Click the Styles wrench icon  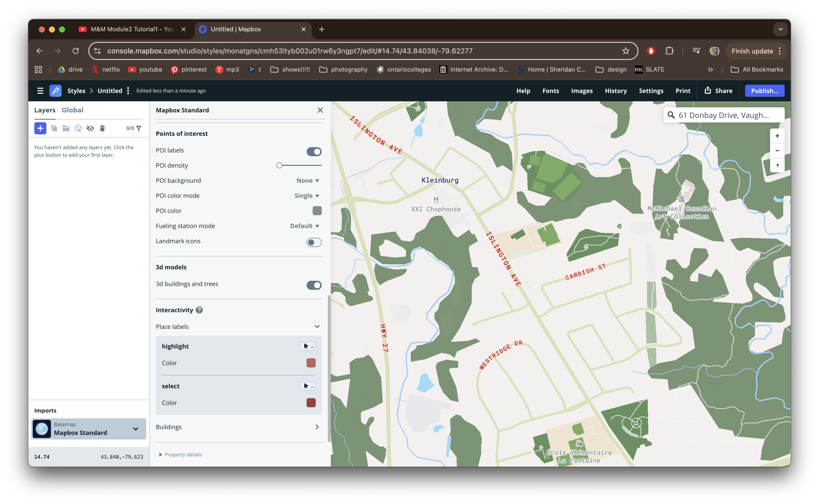(55, 90)
